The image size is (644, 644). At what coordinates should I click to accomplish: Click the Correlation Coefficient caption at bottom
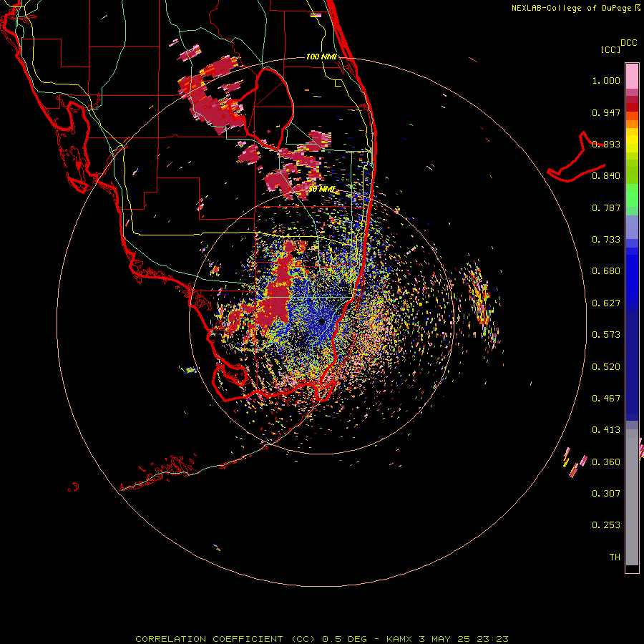tap(322, 639)
